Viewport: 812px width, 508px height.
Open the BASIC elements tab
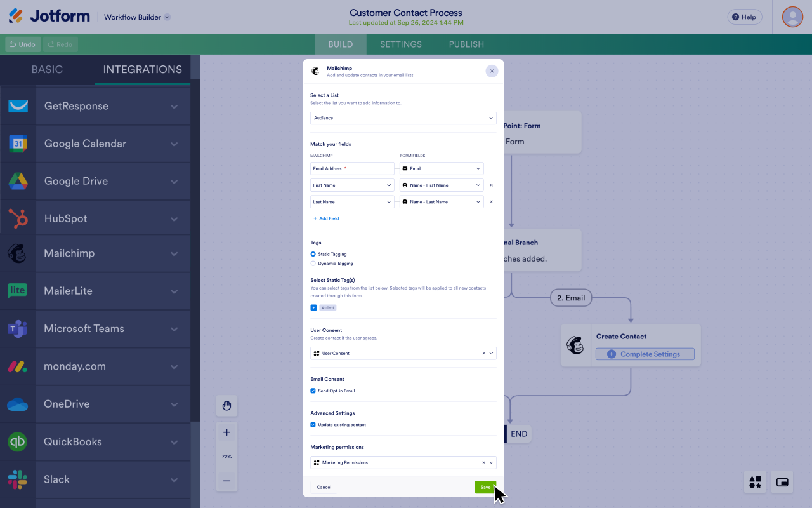(x=48, y=70)
